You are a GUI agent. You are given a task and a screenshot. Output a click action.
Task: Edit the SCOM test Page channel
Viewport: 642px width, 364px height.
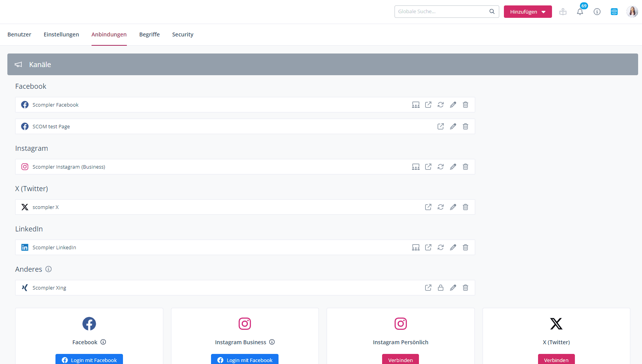click(x=453, y=126)
